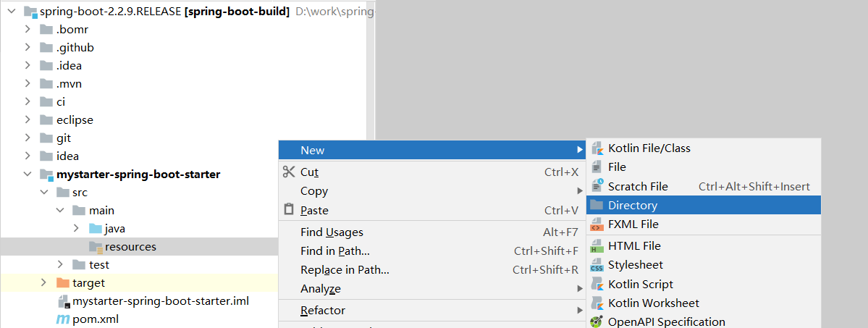Screen dimensions: 868x328
Task: Expand the target folder
Action: [43, 282]
